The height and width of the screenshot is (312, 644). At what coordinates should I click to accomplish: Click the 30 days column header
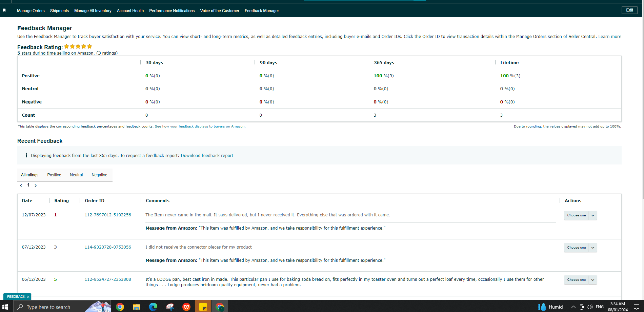154,63
